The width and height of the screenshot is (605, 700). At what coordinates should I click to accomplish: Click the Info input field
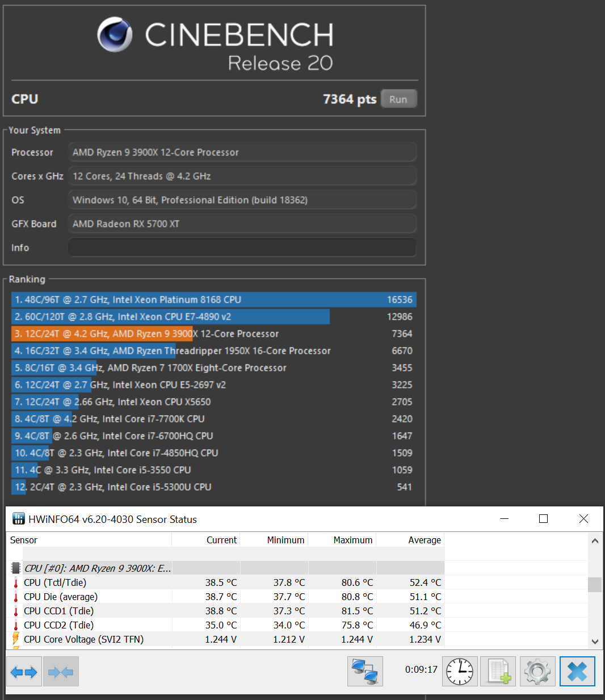tap(242, 248)
